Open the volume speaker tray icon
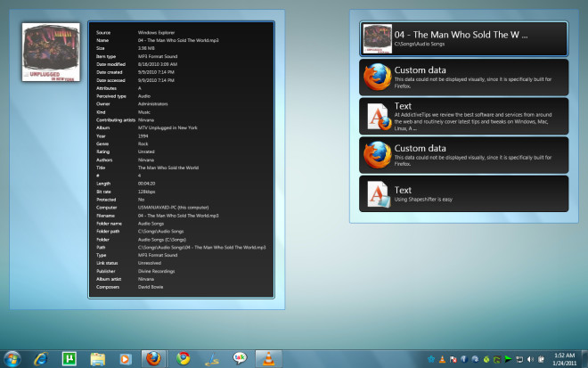 (x=530, y=359)
